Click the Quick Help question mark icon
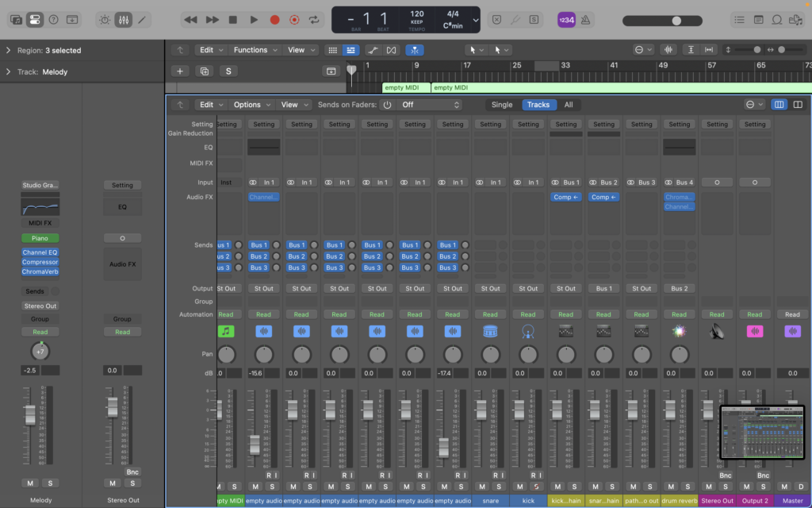 pos(53,19)
